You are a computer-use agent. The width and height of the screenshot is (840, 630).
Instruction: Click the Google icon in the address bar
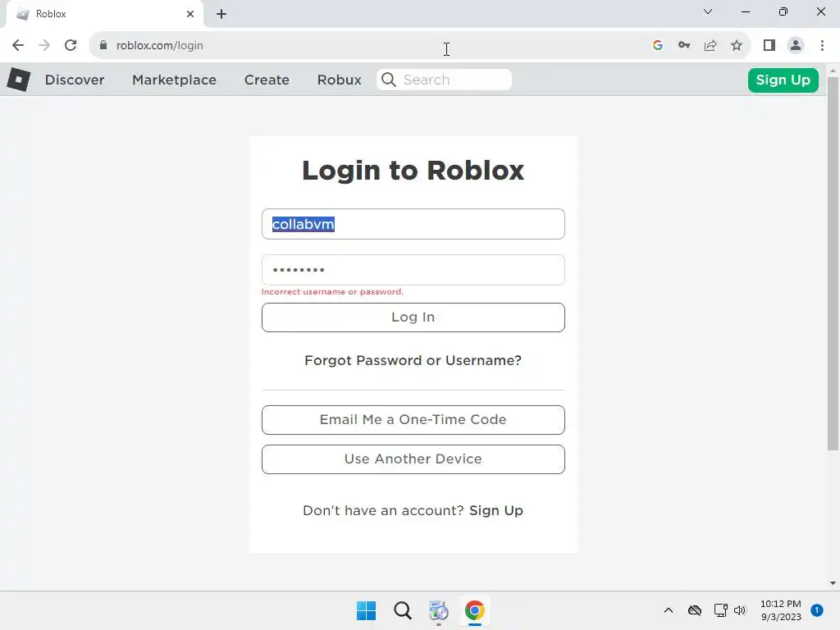[658, 45]
